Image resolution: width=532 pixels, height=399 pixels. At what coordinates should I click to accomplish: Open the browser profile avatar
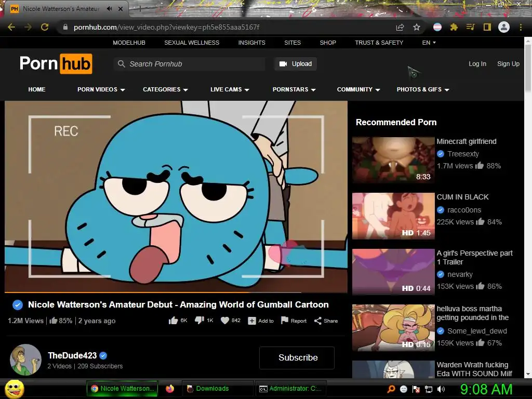coord(504,27)
